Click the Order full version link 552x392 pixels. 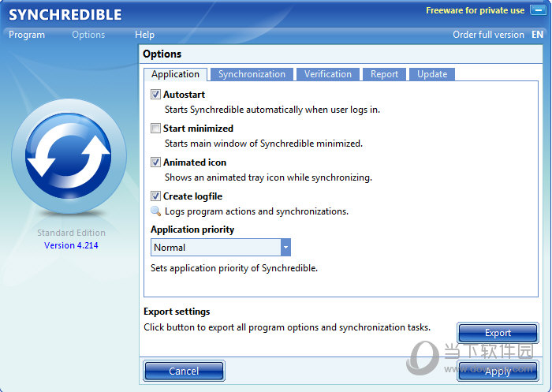[x=488, y=35]
